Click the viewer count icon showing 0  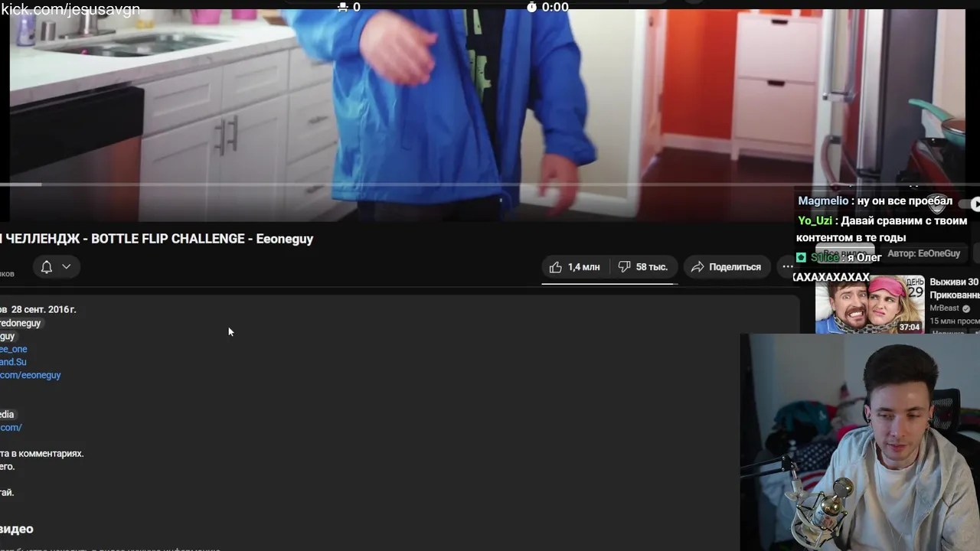(x=343, y=7)
